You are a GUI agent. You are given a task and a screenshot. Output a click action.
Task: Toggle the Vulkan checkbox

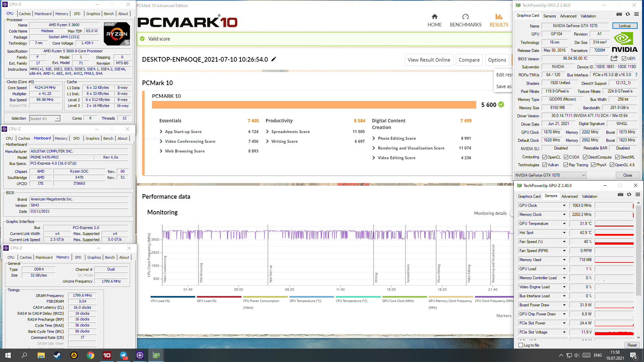click(545, 165)
